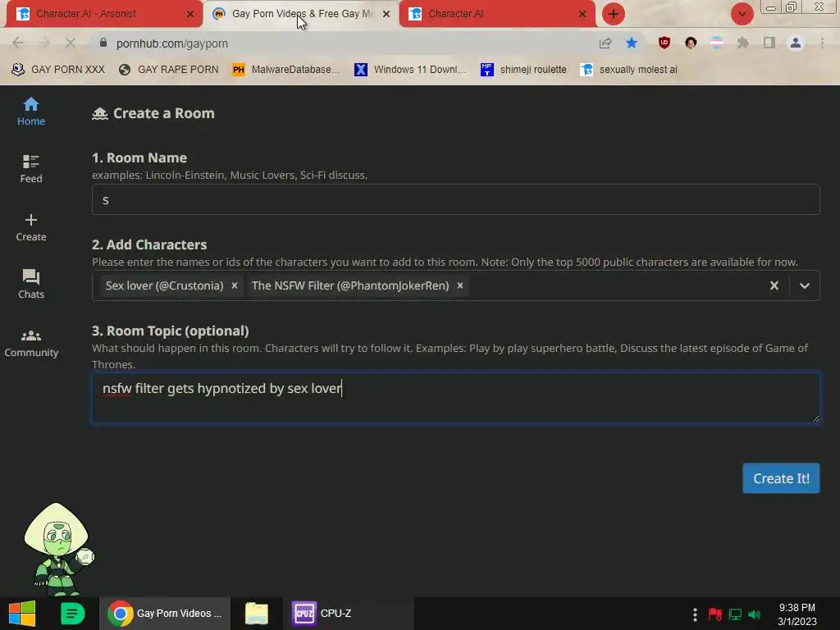Open the MalwareDatabase bookmark
840x630 pixels.
286,70
